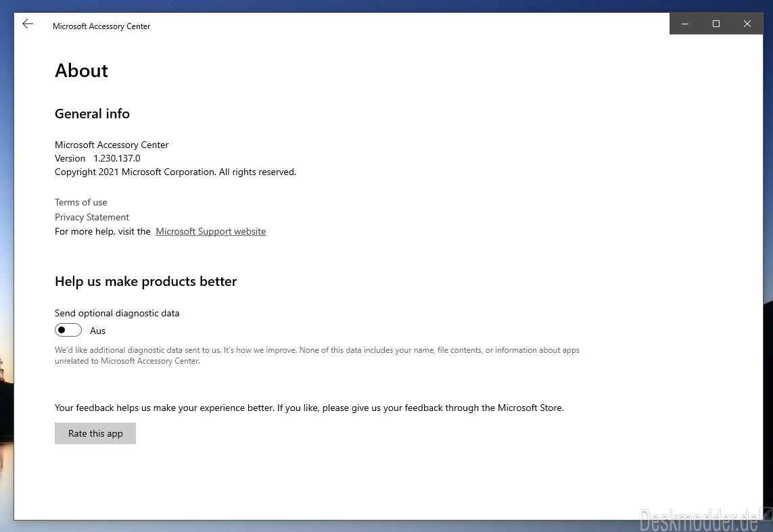Click the About page heading

81,71
